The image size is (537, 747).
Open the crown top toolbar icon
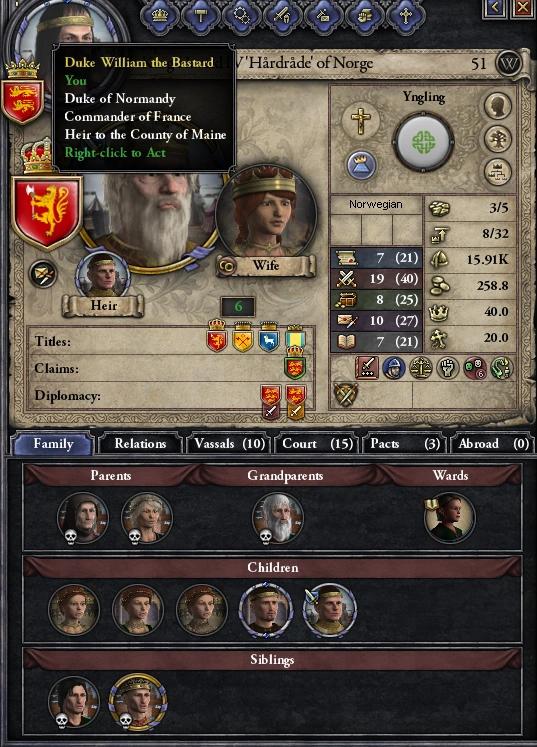point(160,16)
